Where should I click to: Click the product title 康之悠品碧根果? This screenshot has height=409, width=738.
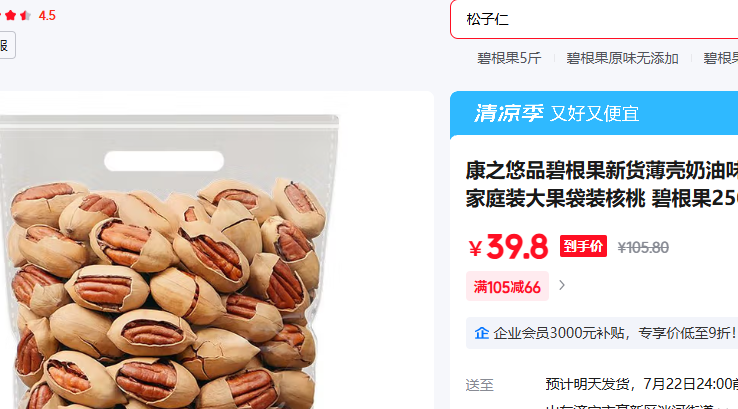point(602,184)
